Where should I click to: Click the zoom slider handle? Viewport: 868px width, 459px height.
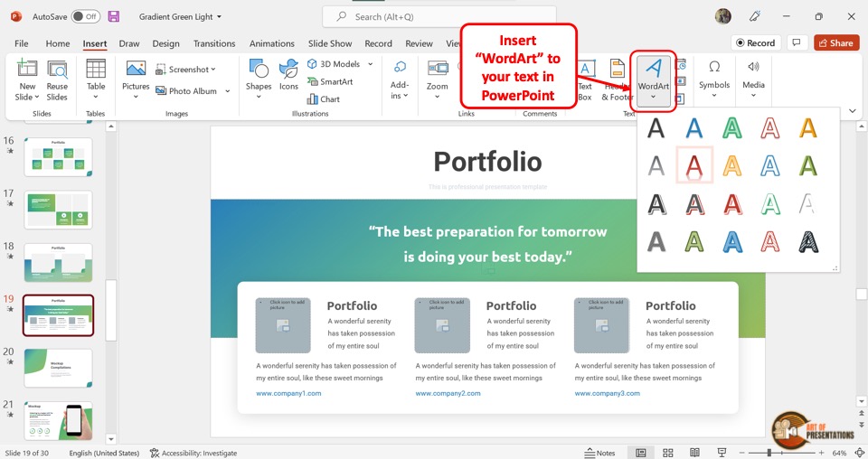pyautogui.click(x=769, y=453)
